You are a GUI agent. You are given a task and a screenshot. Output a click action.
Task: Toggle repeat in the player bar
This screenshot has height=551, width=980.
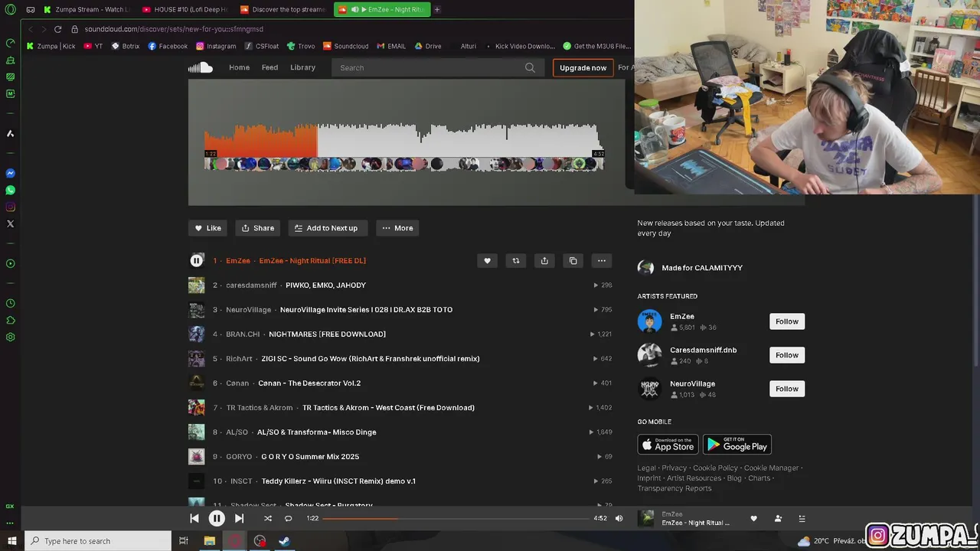point(289,518)
